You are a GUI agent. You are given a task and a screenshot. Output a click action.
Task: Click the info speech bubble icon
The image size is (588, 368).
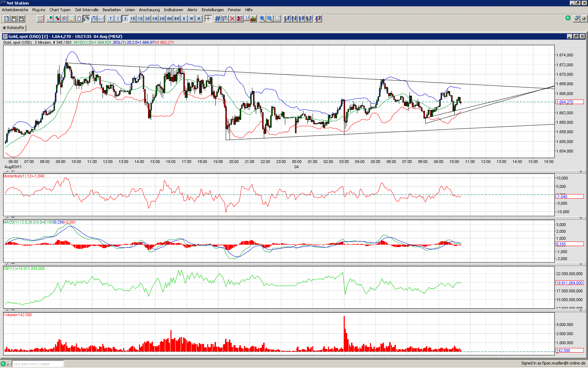[x=246, y=19]
